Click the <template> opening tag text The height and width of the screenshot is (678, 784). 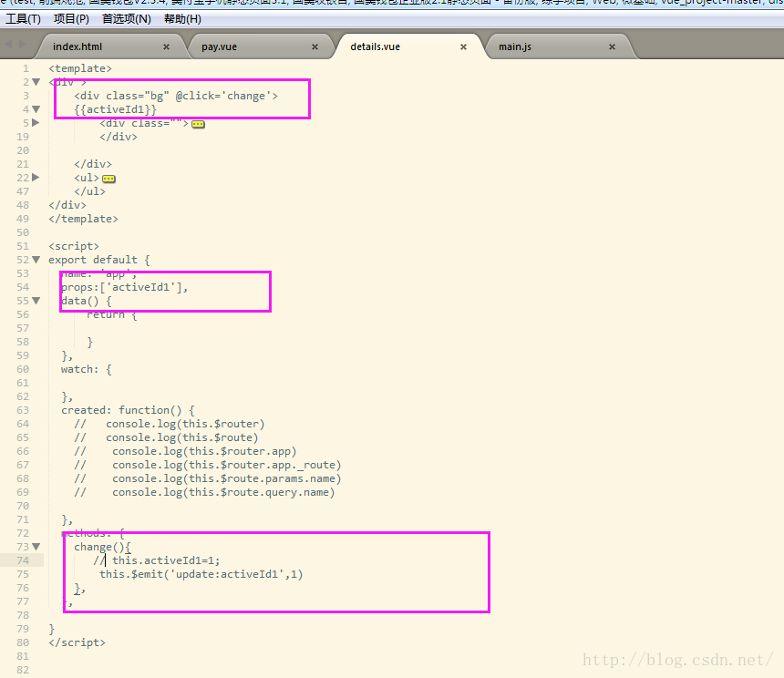[80, 68]
